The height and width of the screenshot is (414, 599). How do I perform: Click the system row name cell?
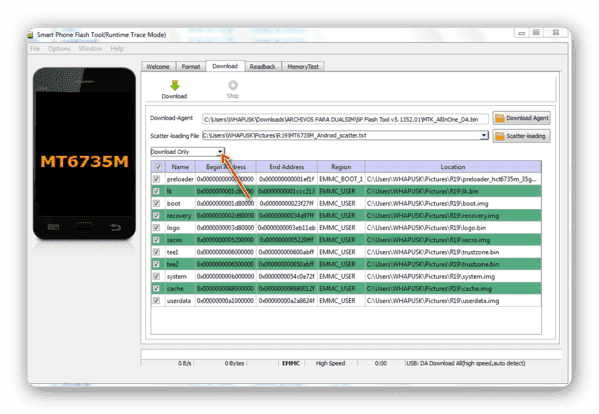(x=180, y=276)
